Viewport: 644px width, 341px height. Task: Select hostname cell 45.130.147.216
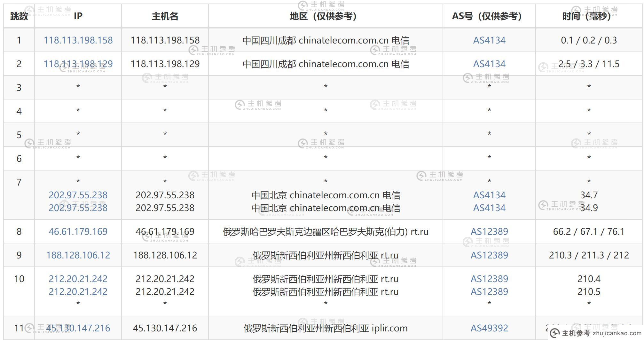coord(165,328)
